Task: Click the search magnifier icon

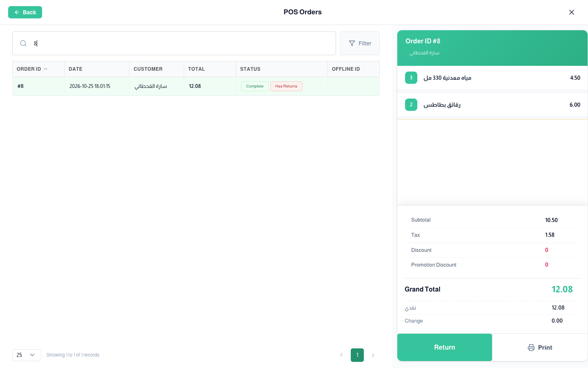Action: [23, 43]
